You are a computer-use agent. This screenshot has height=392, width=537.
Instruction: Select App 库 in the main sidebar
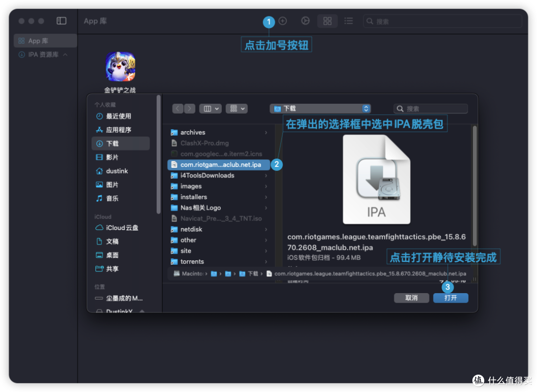pyautogui.click(x=45, y=41)
